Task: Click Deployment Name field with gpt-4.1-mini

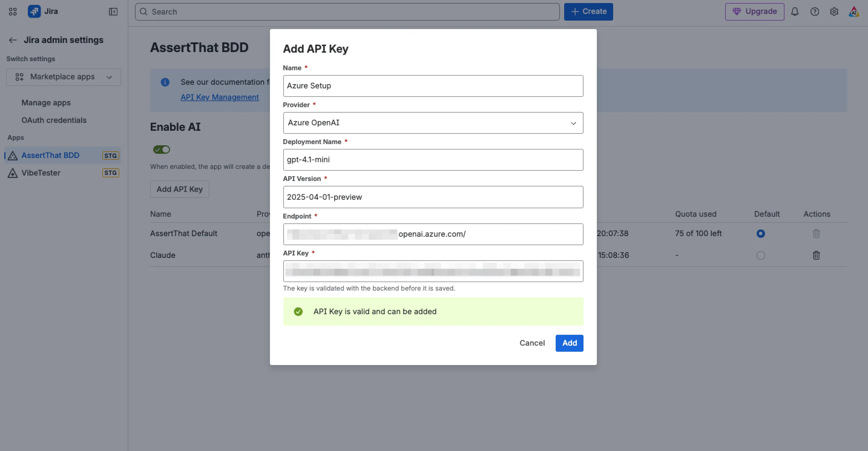Action: (x=433, y=160)
